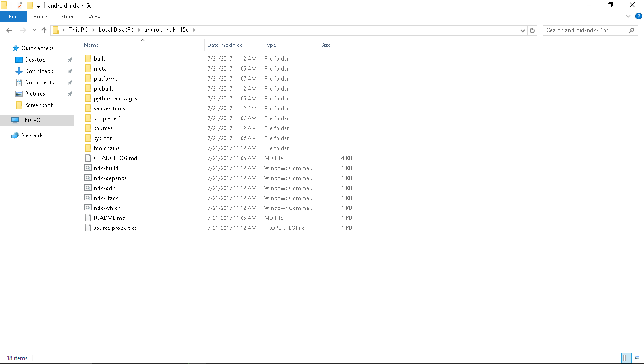Open Customize Quick Access Toolbar dropdown

(x=38, y=6)
